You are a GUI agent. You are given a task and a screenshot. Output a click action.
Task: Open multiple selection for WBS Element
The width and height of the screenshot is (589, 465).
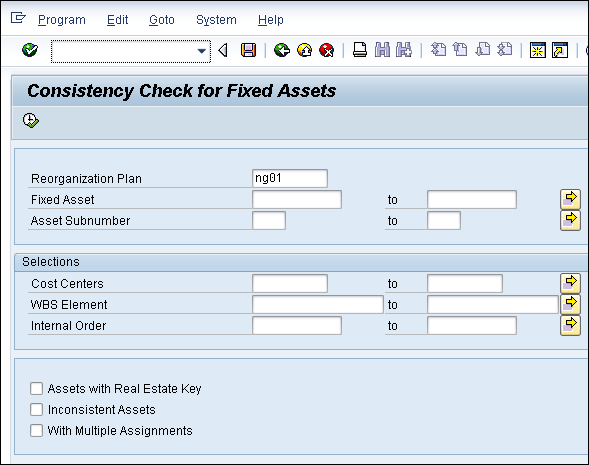click(570, 304)
